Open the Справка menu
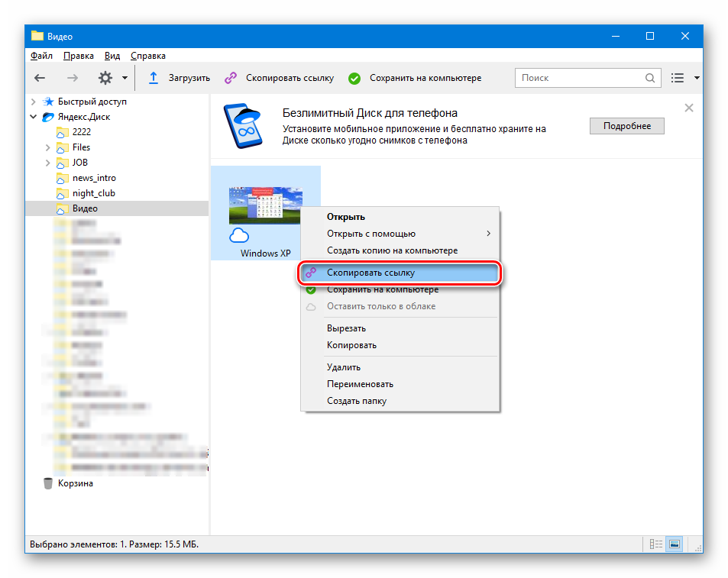This screenshot has height=578, width=728. (148, 56)
